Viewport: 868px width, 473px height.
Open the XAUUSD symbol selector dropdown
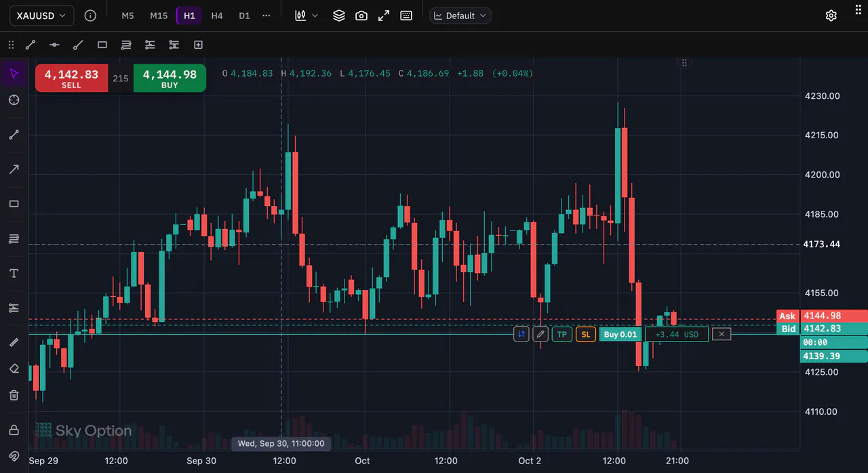click(42, 15)
